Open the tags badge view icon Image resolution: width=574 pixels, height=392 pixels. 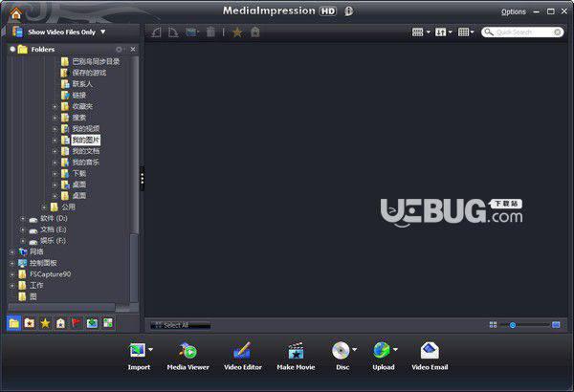tap(60, 323)
